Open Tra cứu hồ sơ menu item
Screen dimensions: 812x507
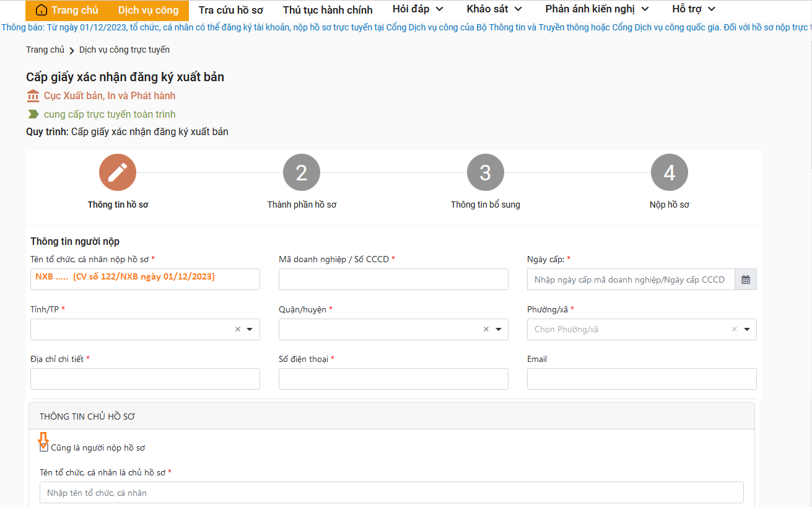click(x=231, y=10)
